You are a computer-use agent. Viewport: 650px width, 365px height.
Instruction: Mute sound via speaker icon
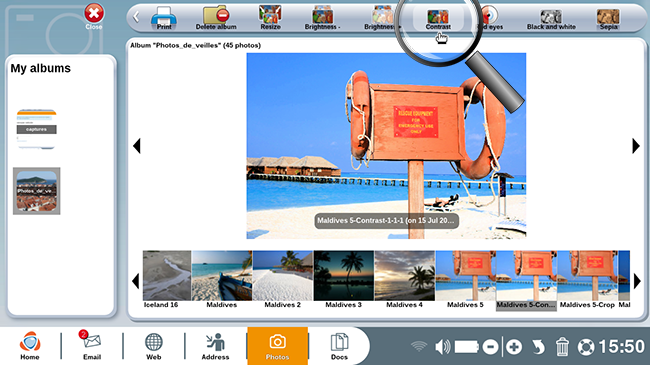point(442,347)
